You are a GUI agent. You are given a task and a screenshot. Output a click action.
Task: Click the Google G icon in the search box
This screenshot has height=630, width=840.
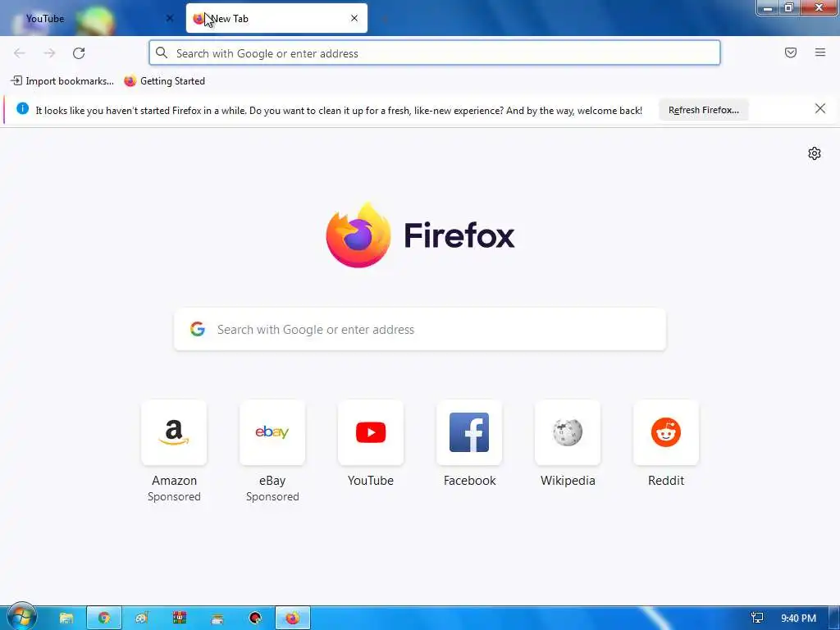point(198,329)
